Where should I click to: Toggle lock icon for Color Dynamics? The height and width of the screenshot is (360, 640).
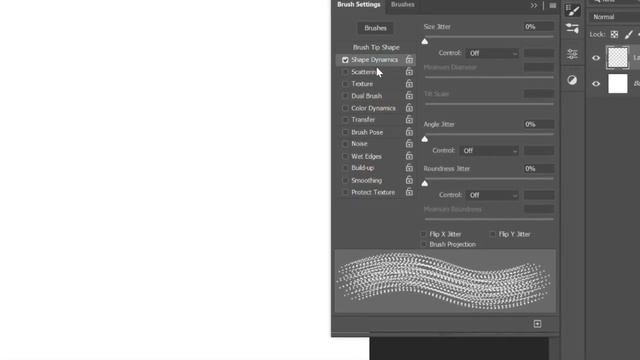(x=409, y=108)
